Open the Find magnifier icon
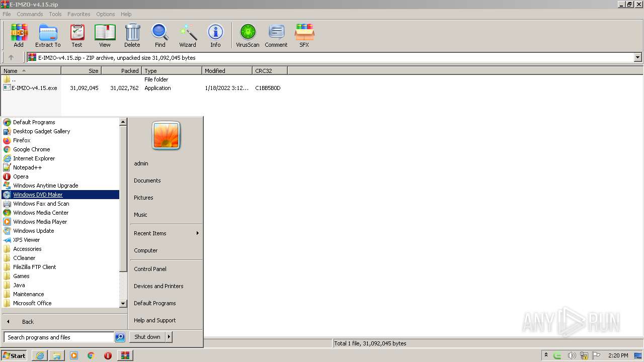Viewport: 644px width, 362px height. click(x=160, y=36)
